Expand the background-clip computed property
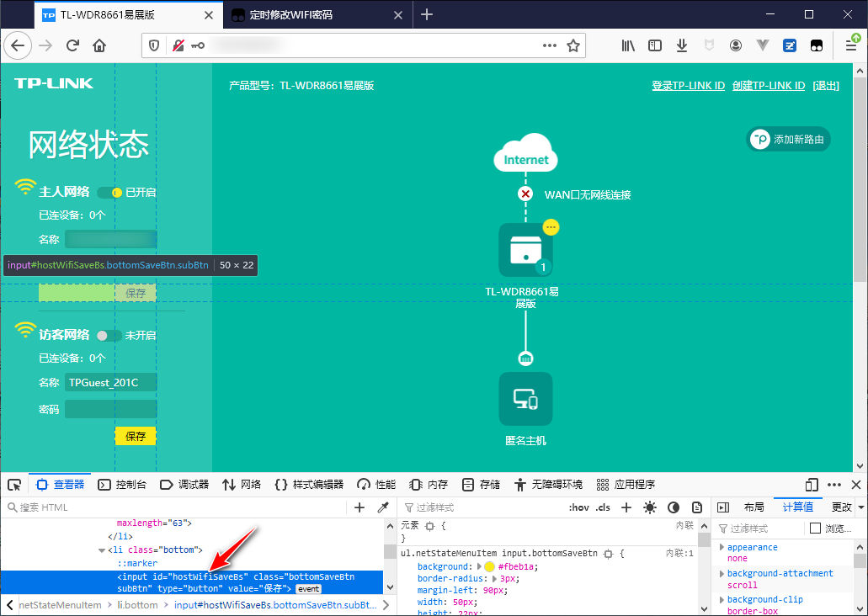Image resolution: width=868 pixels, height=616 pixels. [x=722, y=599]
